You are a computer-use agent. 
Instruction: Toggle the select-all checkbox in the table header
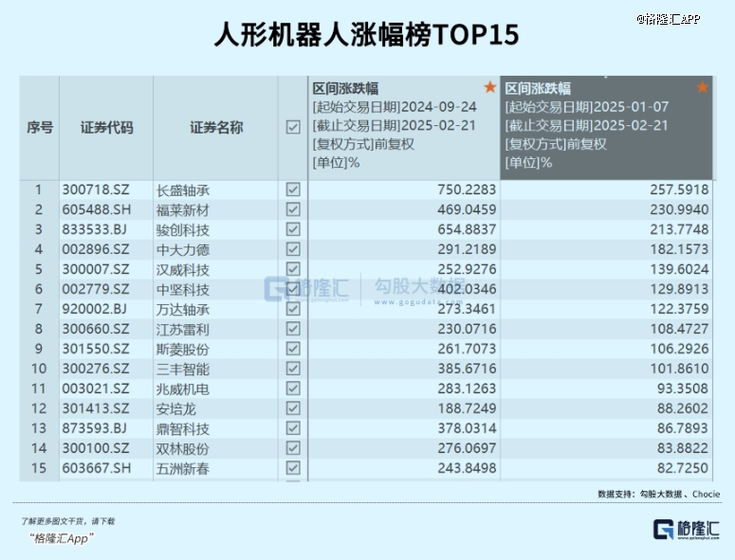click(x=293, y=127)
